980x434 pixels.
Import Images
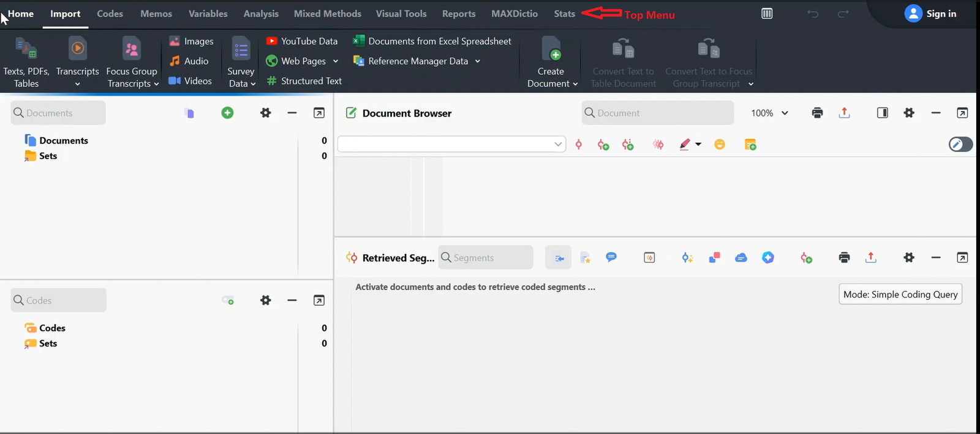click(191, 41)
